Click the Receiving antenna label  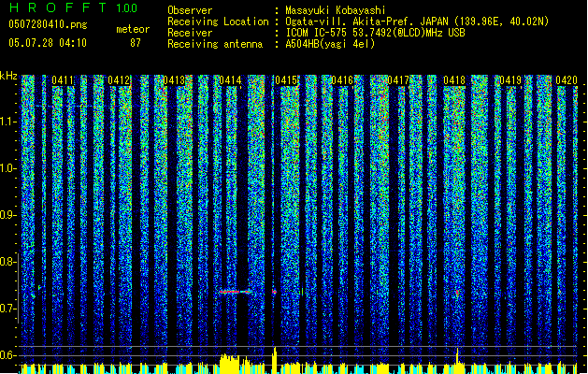click(215, 44)
